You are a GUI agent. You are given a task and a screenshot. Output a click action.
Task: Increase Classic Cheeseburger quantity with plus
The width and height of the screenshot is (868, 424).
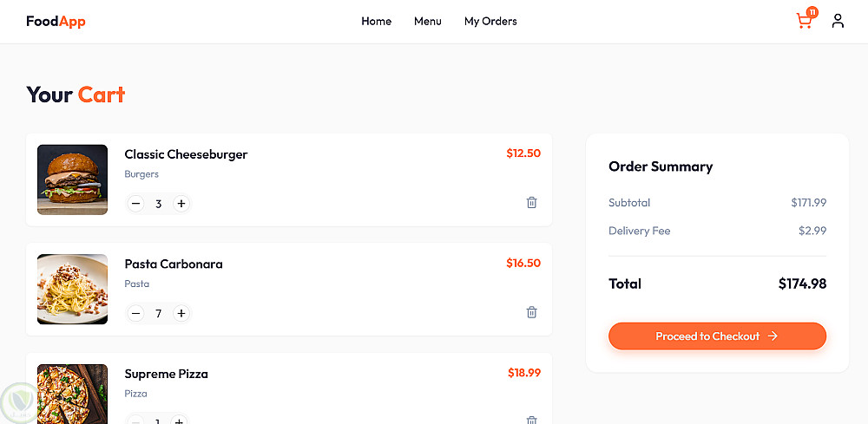coord(181,204)
